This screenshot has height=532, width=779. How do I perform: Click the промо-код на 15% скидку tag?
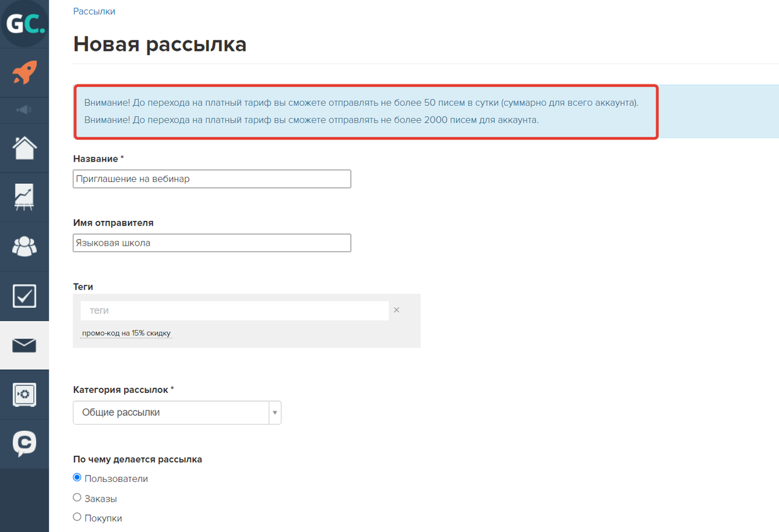tap(126, 333)
